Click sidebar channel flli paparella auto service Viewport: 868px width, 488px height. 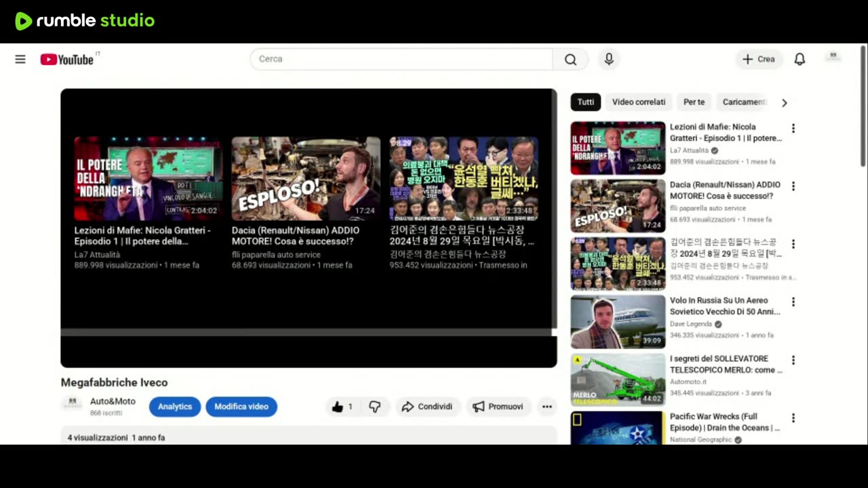(708, 208)
